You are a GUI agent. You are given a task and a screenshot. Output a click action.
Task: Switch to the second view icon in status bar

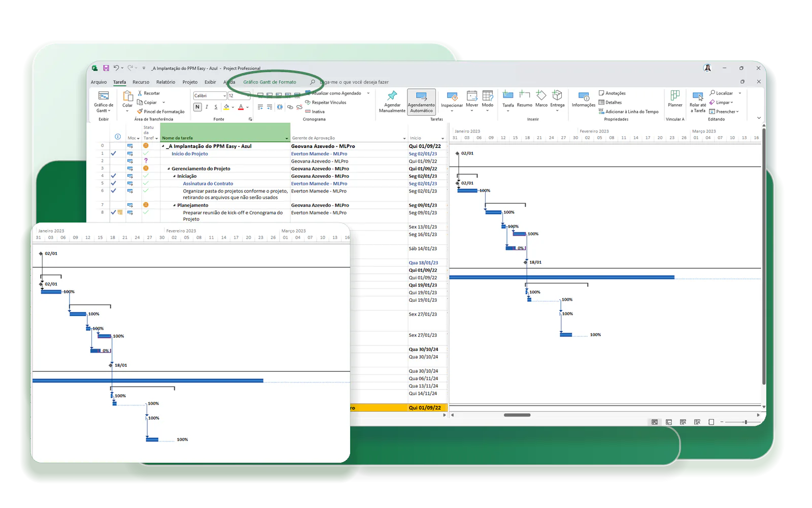(x=669, y=422)
